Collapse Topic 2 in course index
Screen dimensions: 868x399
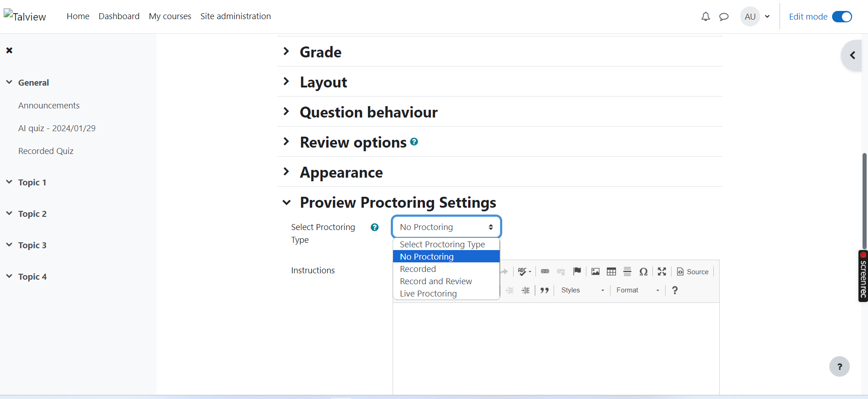pos(9,214)
